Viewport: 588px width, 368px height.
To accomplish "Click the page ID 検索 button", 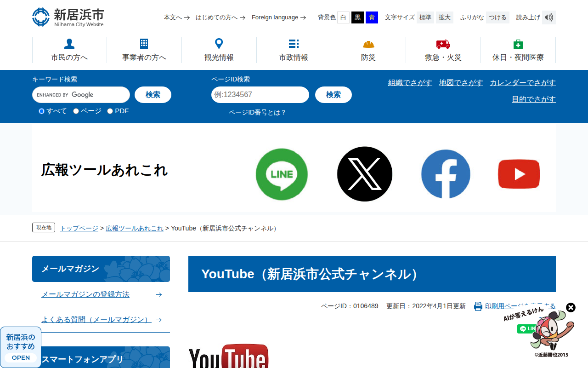I will [x=334, y=95].
